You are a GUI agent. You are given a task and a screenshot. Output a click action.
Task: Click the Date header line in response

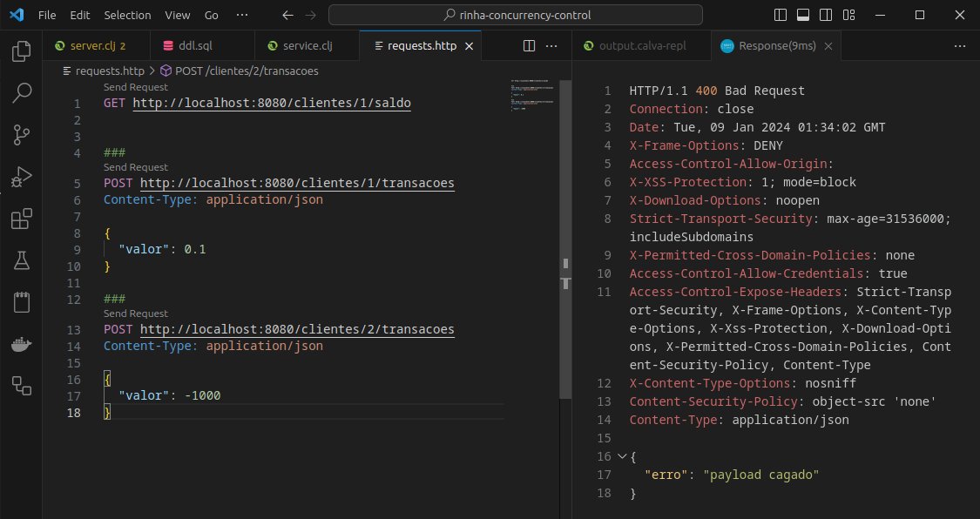758,127
